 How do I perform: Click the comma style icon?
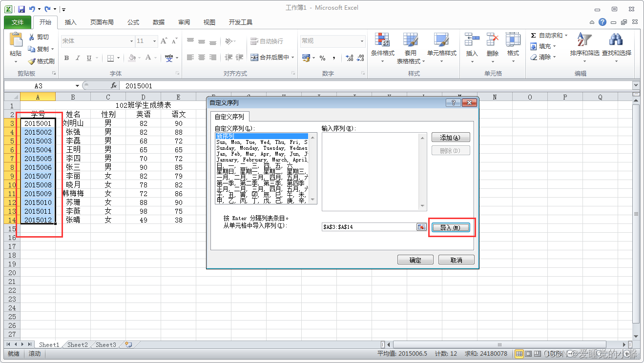(334, 58)
